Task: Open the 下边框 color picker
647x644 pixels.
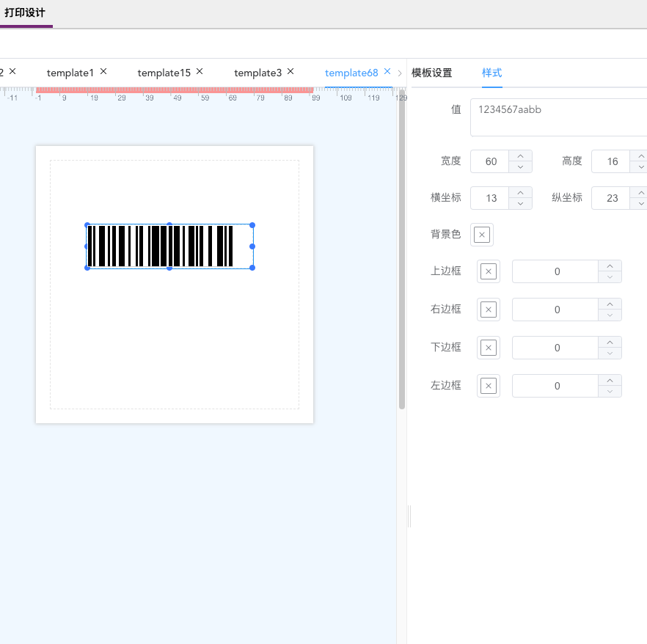Action: tap(489, 348)
